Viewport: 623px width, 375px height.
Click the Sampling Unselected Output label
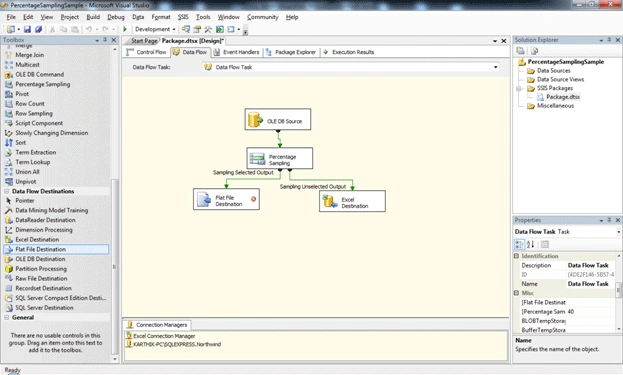point(313,186)
